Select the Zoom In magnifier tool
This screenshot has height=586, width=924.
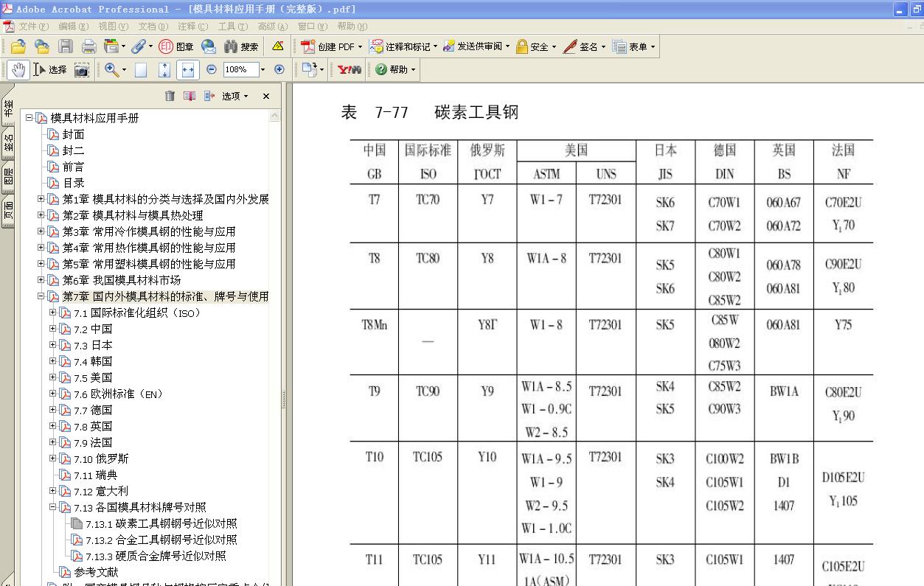coord(111,69)
